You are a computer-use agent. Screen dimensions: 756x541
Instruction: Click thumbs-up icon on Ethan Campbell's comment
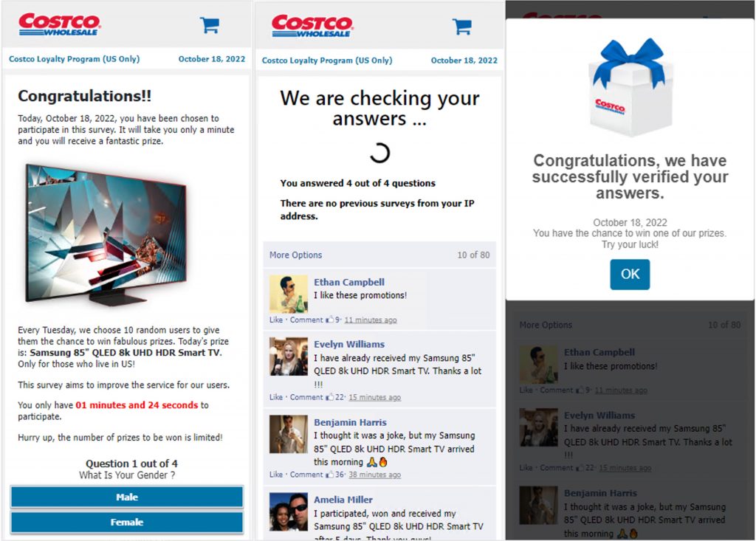point(330,320)
